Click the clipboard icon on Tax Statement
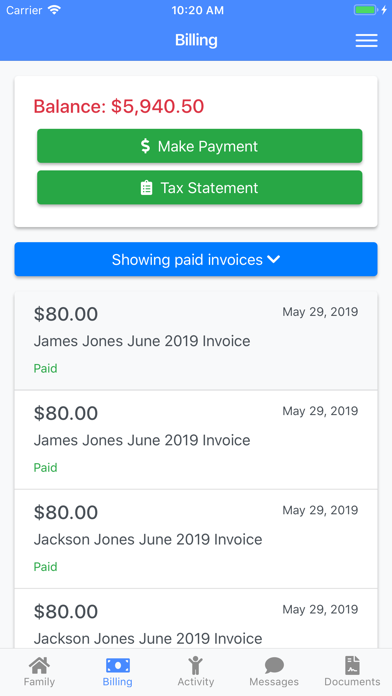Image resolution: width=392 pixels, height=696 pixels. coord(146,188)
